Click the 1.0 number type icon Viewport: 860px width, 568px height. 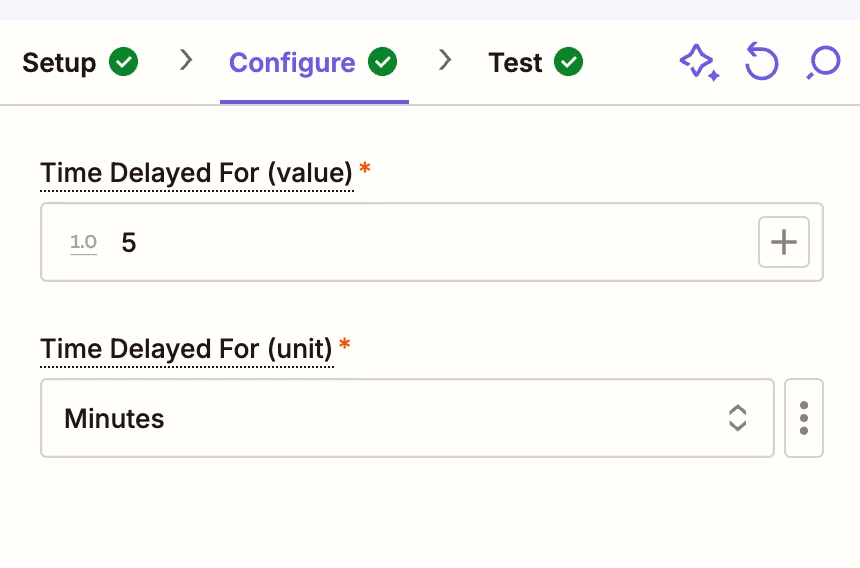pyautogui.click(x=83, y=242)
